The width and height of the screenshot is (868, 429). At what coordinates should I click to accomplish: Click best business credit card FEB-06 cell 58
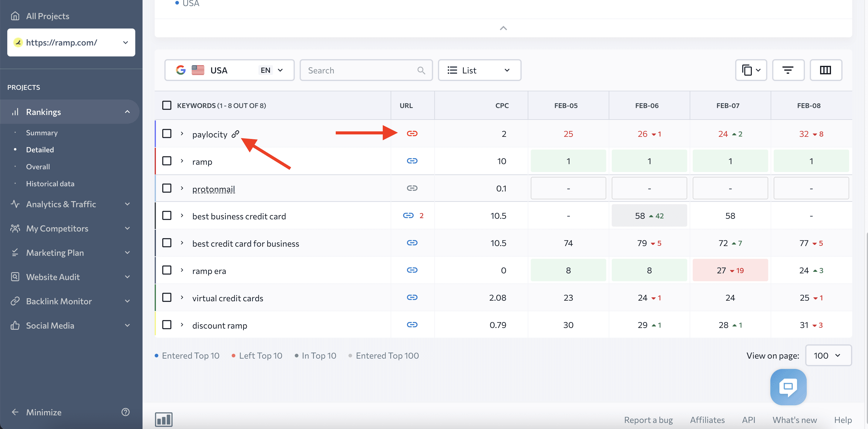[649, 216]
